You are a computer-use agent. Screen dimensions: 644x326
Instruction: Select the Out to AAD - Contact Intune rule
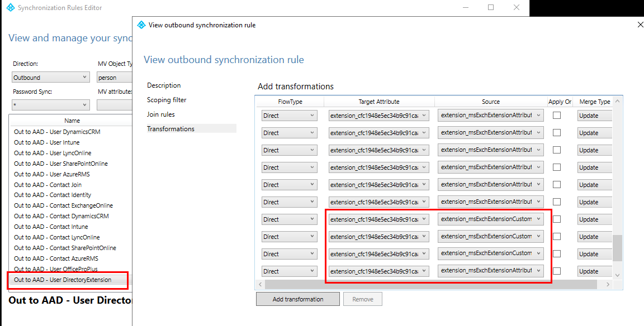[51, 226]
